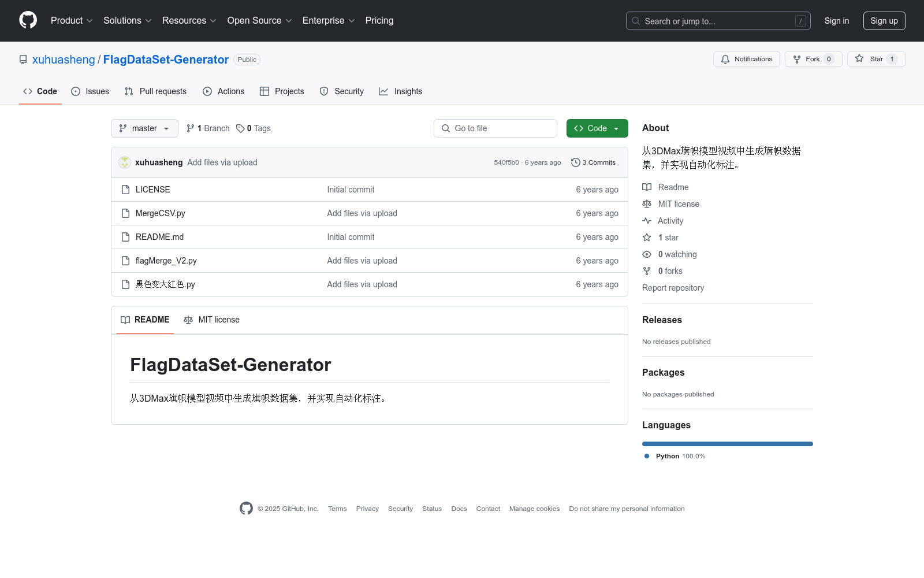Image resolution: width=924 pixels, height=578 pixels.
Task: Open the xuhuasheng owner profile link
Action: click(x=64, y=60)
